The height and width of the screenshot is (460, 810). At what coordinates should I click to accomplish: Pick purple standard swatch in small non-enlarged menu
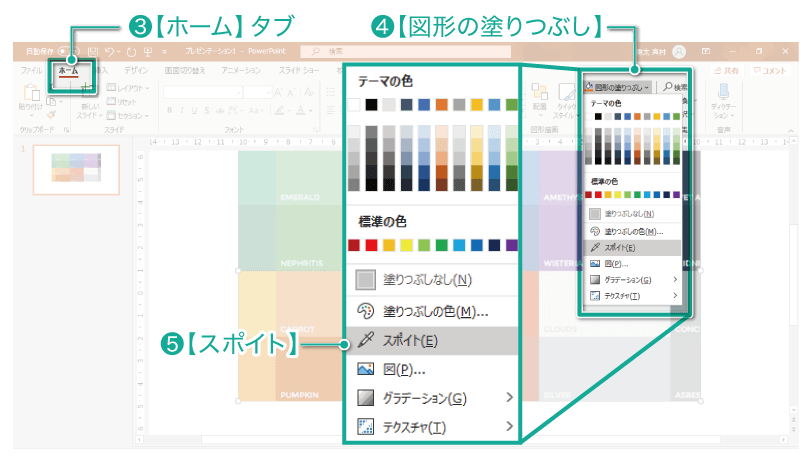pos(676,195)
